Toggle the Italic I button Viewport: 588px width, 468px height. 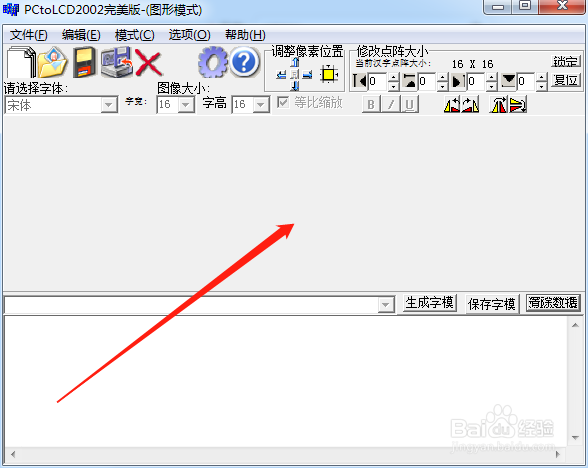click(390, 104)
